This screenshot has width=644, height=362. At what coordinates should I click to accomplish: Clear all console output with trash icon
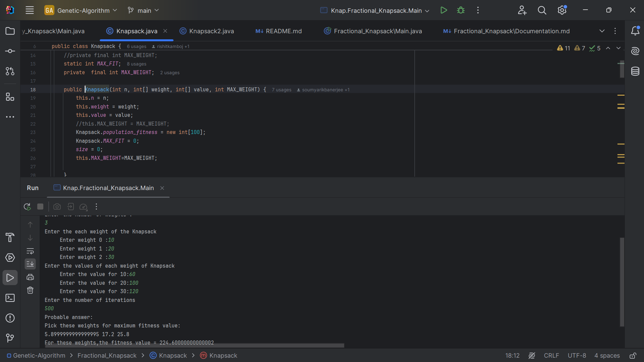30,290
